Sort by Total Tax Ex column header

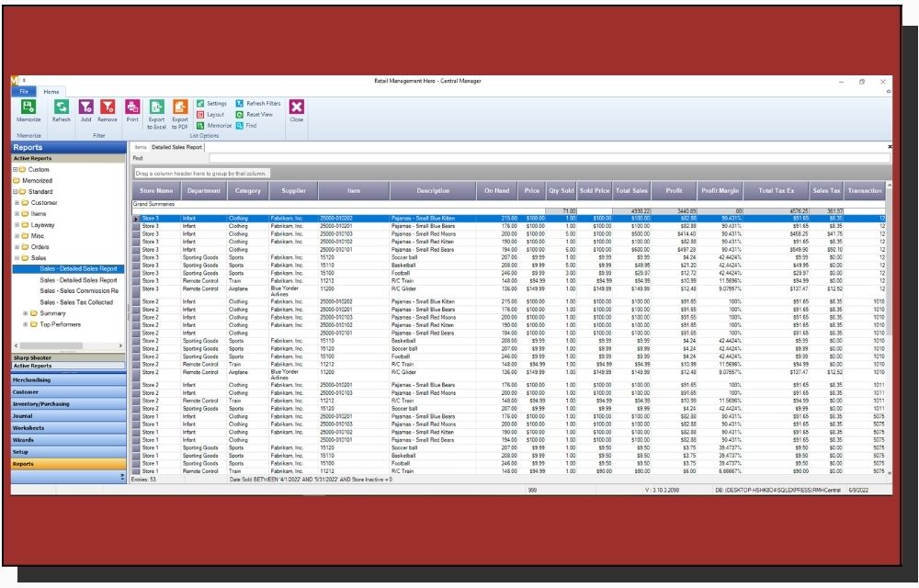(x=777, y=191)
